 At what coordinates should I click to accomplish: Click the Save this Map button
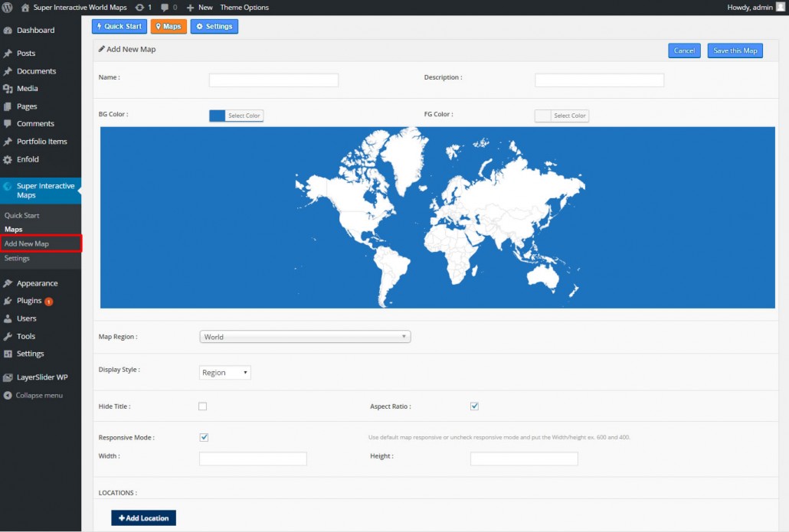click(x=734, y=50)
